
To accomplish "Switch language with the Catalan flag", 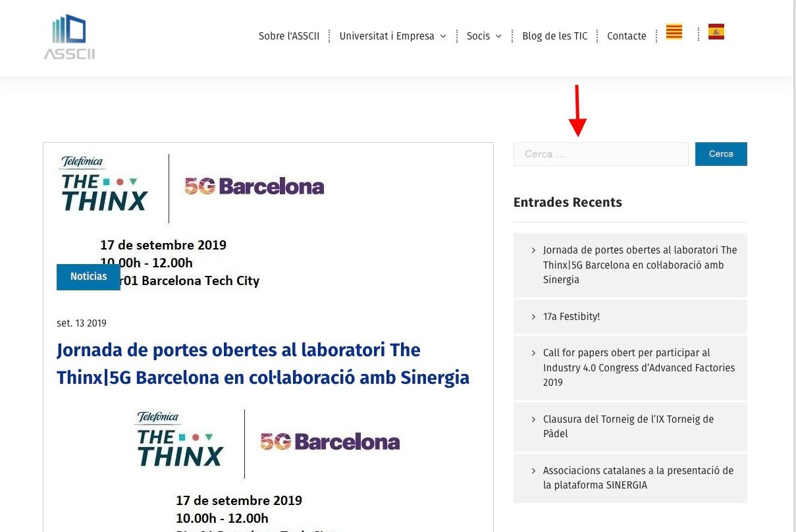I will point(674,32).
